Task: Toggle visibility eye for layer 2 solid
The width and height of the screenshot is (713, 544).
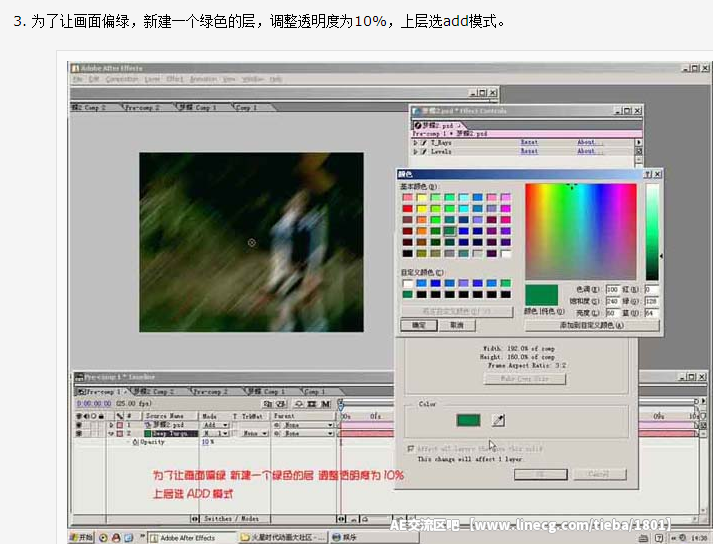Action: [x=79, y=434]
